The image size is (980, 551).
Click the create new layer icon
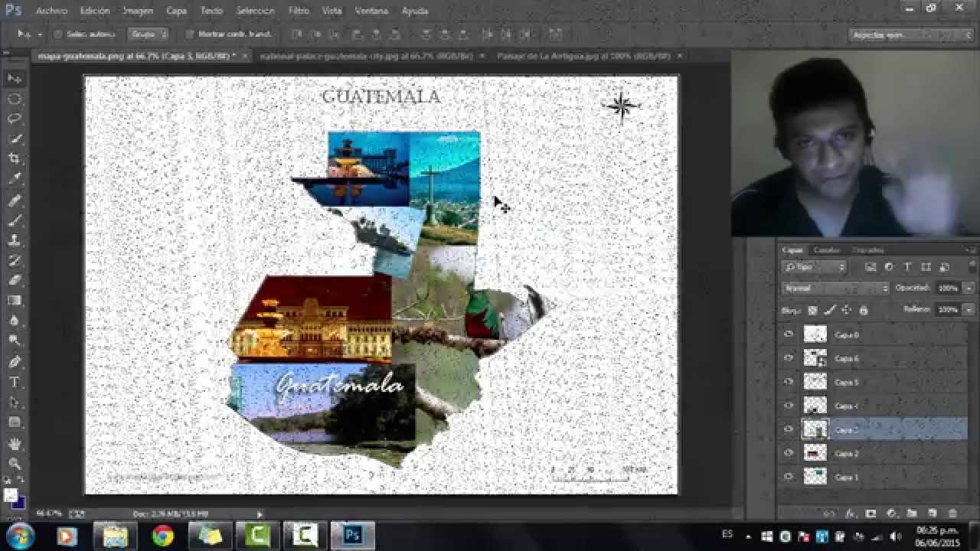pyautogui.click(x=933, y=514)
